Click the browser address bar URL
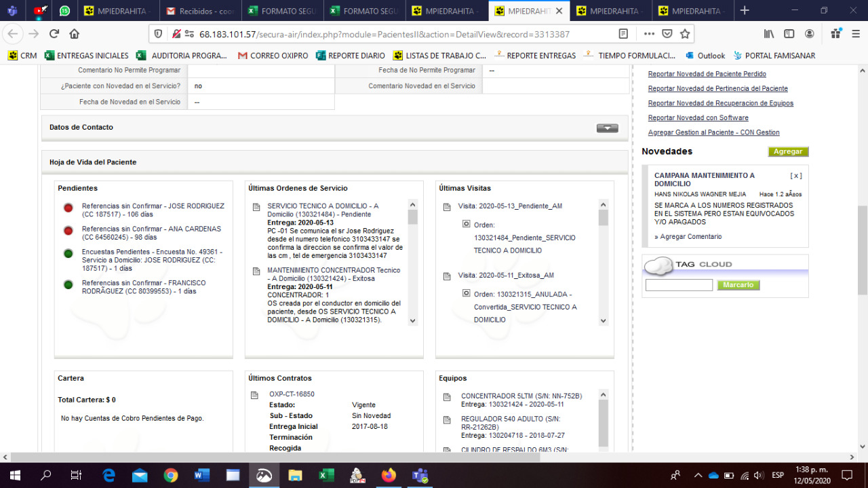This screenshot has height=488, width=868. (x=384, y=34)
